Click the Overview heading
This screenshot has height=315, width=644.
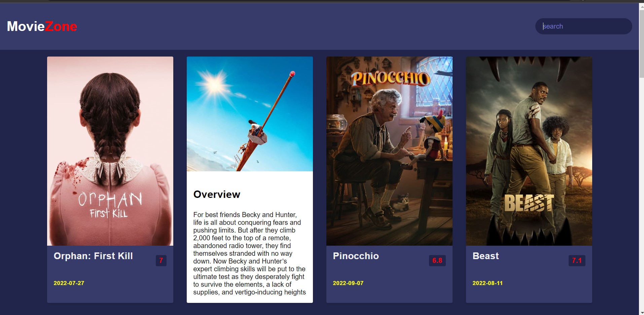click(217, 195)
